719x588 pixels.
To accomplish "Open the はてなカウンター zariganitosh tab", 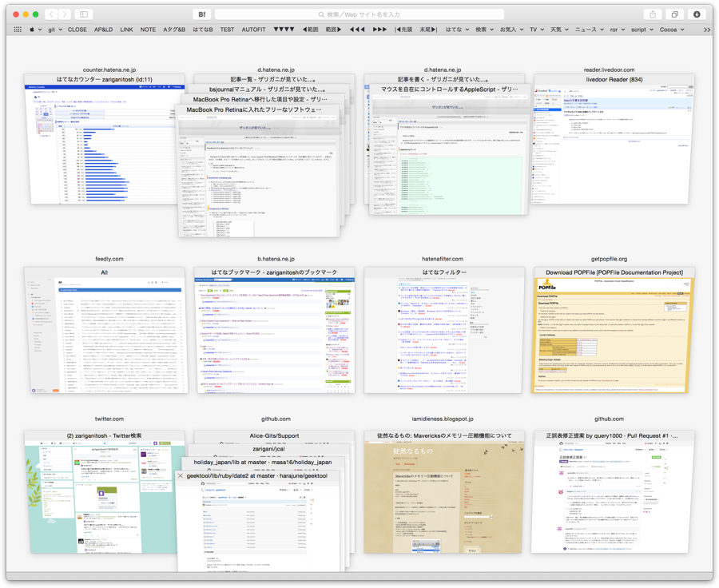I will pyautogui.click(x=105, y=139).
